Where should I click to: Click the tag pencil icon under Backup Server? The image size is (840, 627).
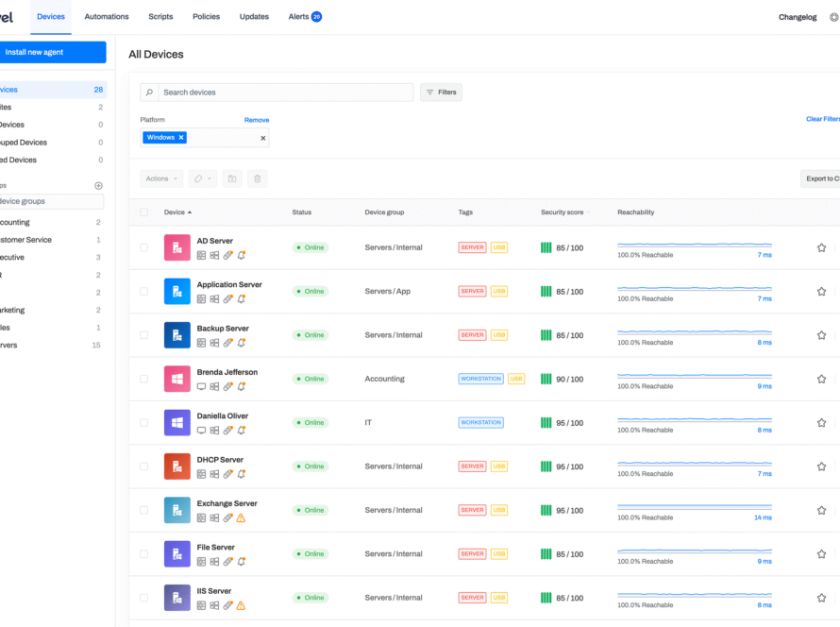tap(227, 343)
